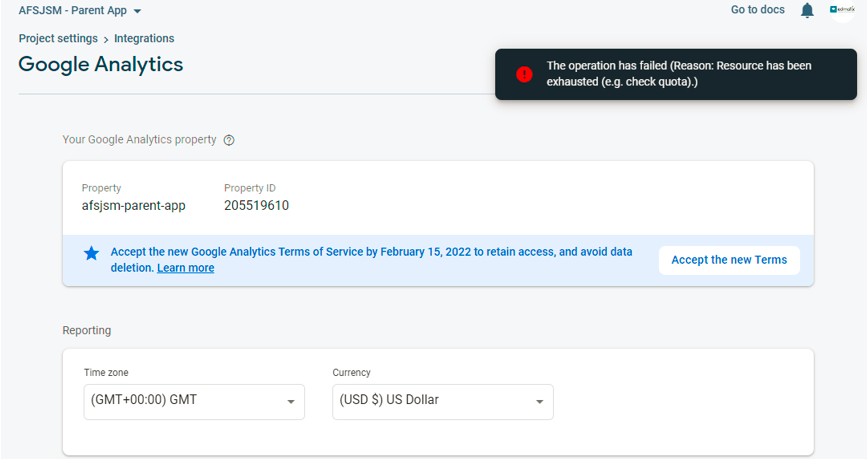867x459 pixels.
Task: Click the blue star icon in terms banner
Action: click(91, 254)
